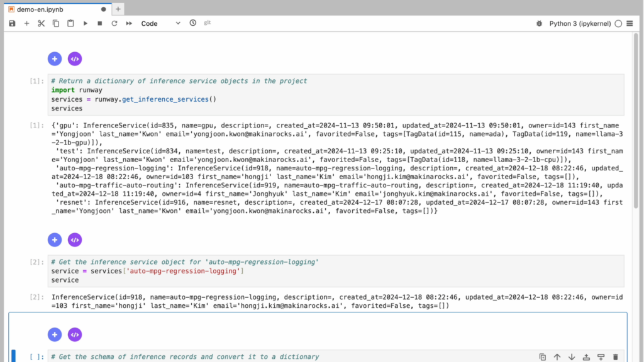Save the notebook with the floppy disk icon
The width and height of the screenshot is (644, 362).
(12, 23)
